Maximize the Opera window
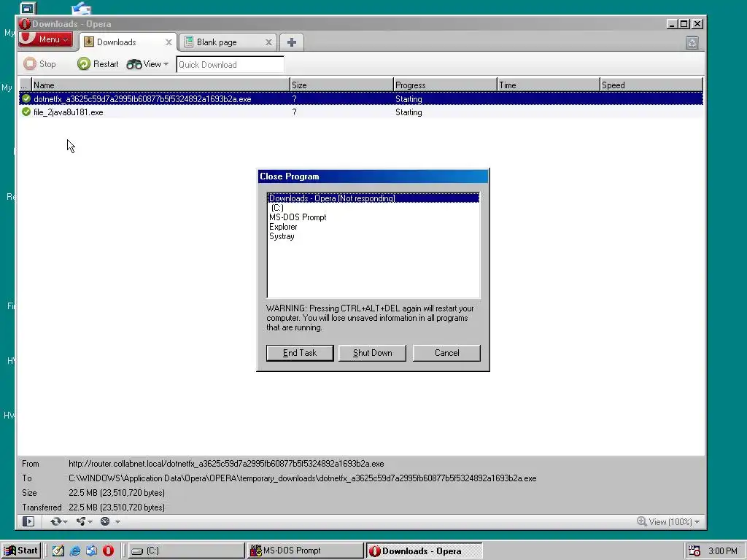 point(684,24)
